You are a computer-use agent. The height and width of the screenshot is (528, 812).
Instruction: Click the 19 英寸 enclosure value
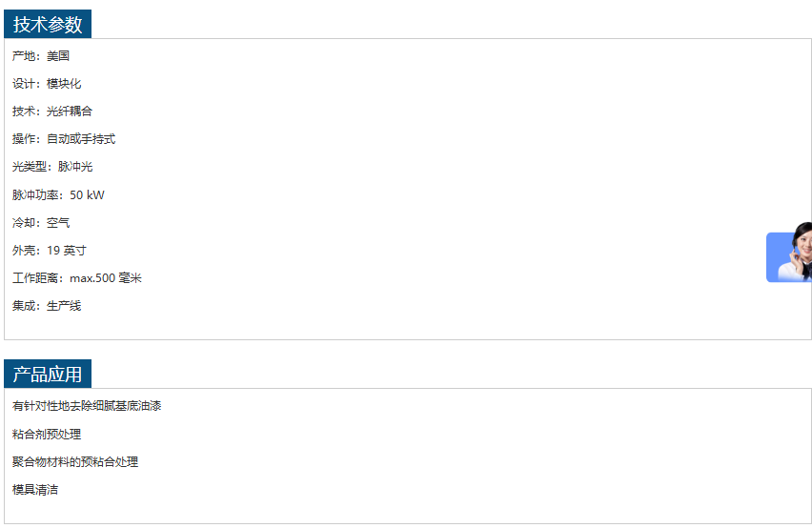click(x=67, y=251)
